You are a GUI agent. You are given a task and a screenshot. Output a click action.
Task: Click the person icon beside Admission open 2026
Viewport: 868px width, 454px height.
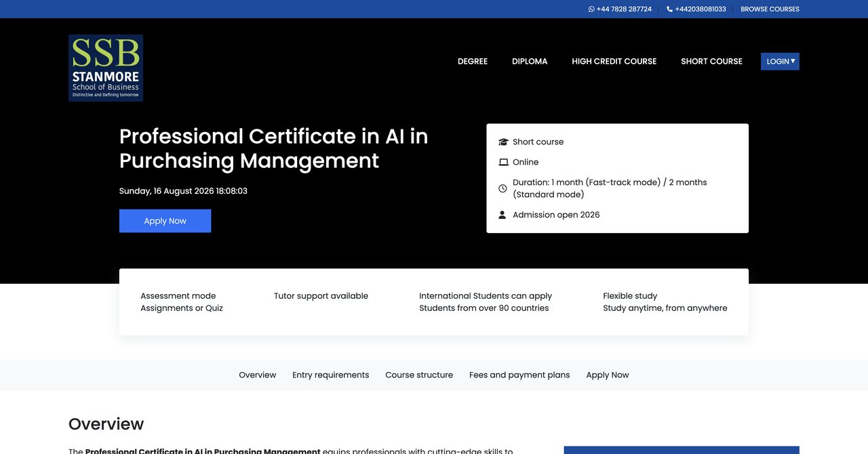(x=502, y=215)
